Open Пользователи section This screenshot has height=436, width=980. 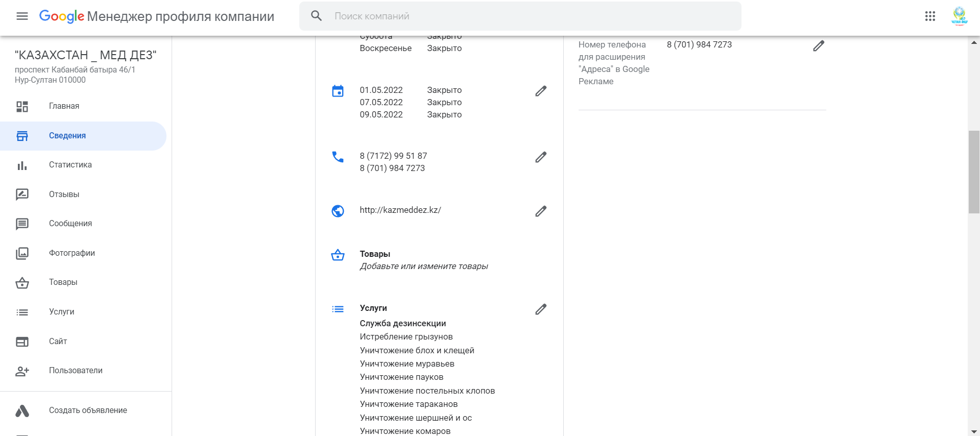point(76,371)
